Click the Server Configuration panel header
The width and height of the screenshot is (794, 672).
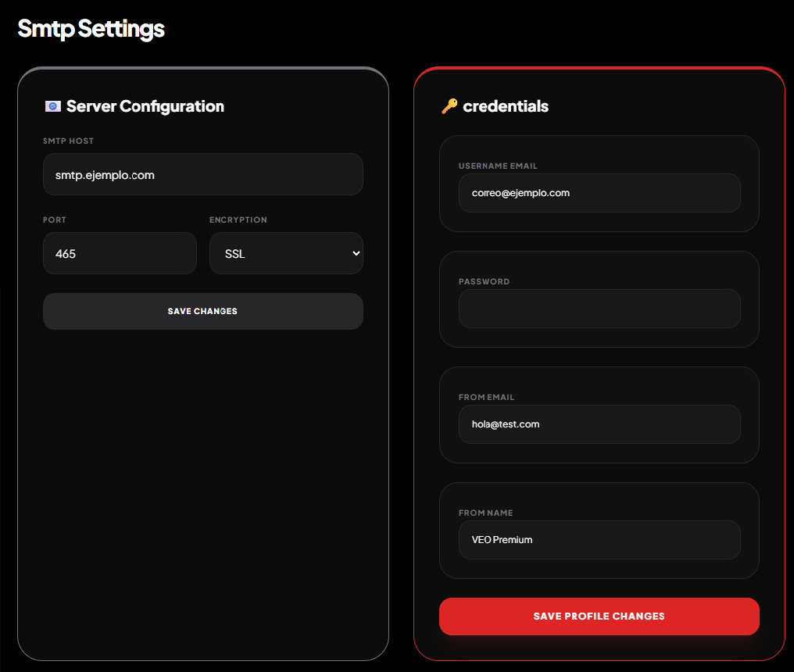(145, 106)
